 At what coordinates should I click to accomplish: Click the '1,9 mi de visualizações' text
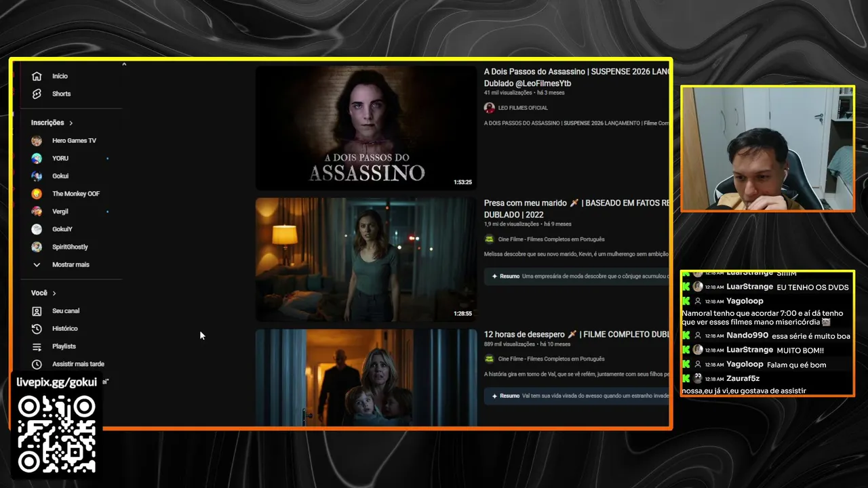coord(512,224)
